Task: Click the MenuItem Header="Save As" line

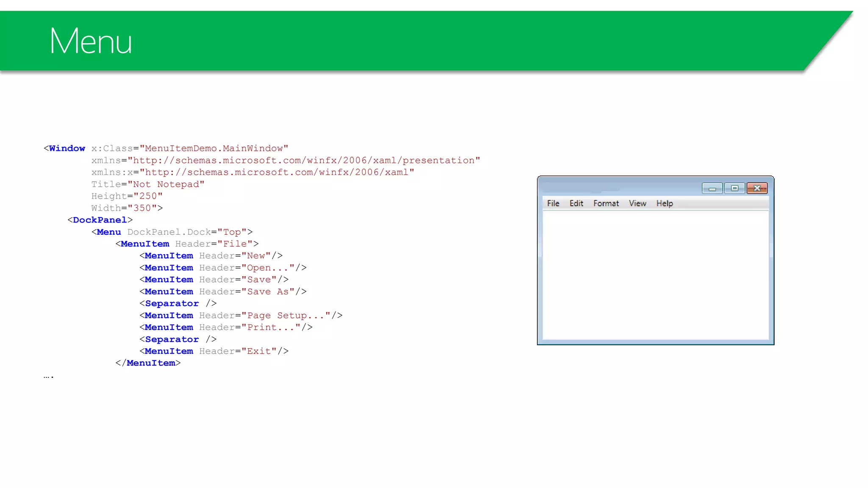Action: pyautogui.click(x=223, y=291)
